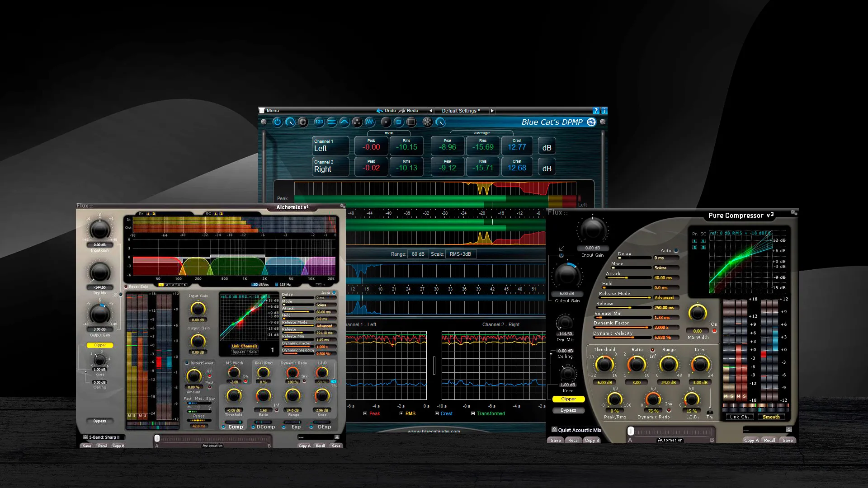Click the 123 numeric display icon in DPMP
Viewport: 868px width, 488px height.
pyautogui.click(x=319, y=122)
